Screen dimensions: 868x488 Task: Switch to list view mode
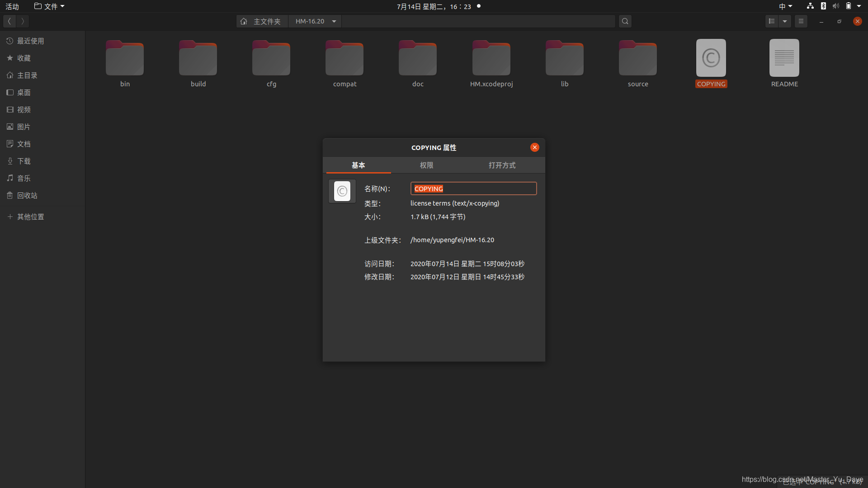click(x=772, y=21)
